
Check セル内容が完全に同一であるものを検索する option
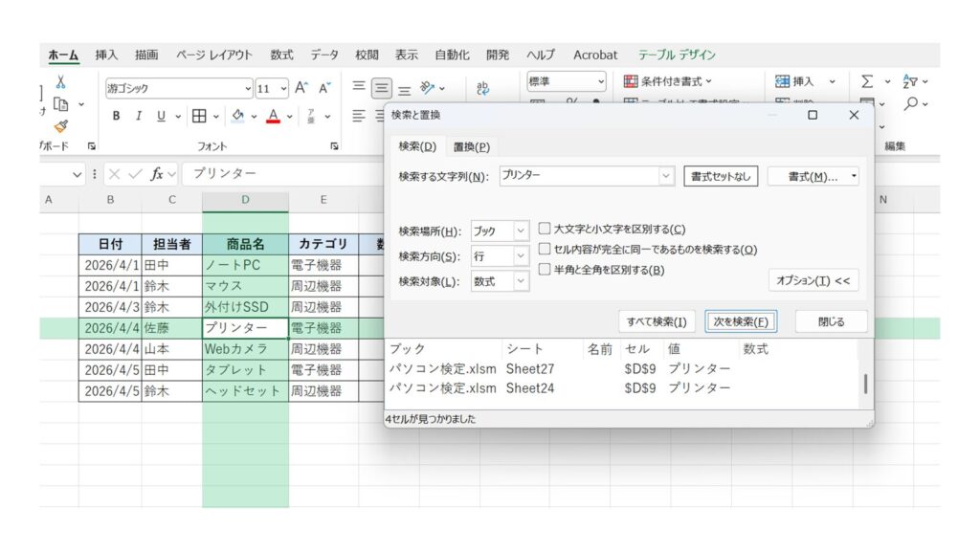coord(545,250)
